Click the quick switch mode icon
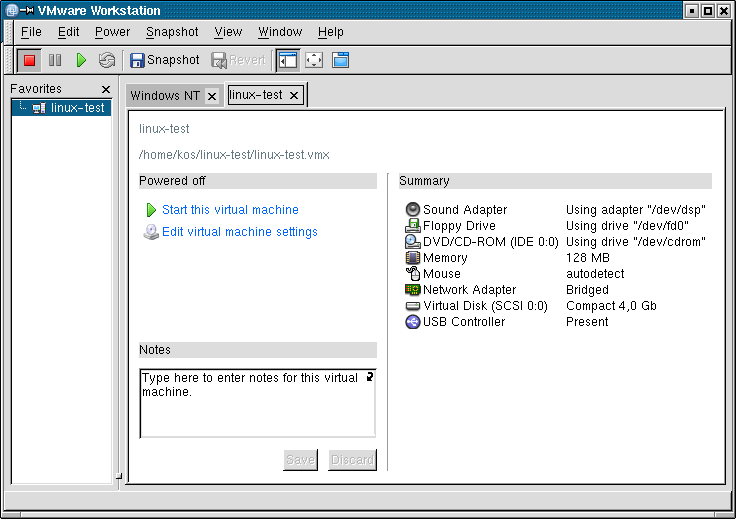 coord(340,60)
